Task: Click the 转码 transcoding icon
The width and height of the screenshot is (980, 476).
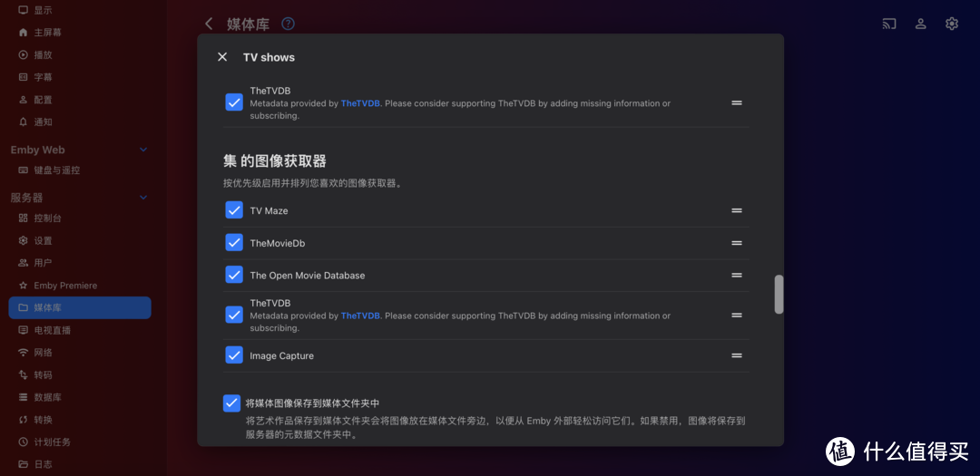Action: (23, 375)
